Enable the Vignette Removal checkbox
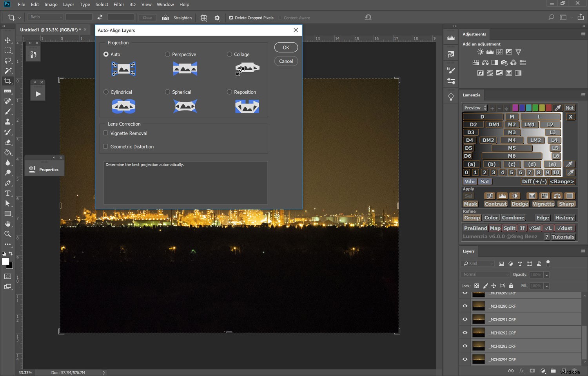Viewport: 588px width, 376px height. pos(106,133)
